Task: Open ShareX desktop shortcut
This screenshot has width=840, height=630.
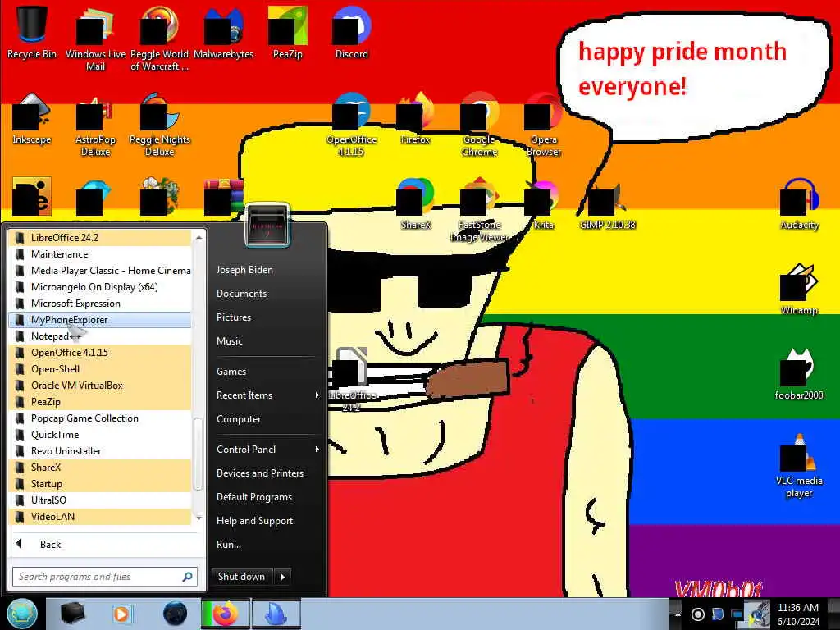Action: [x=415, y=204]
